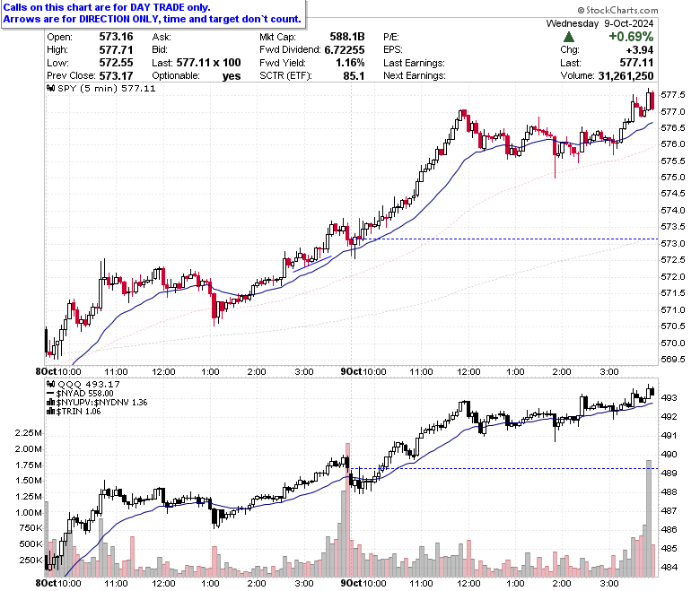The width and height of the screenshot is (700, 591).
Task: Click the 'SPY (5 min) 577.11' chart label
Action: tap(107, 88)
